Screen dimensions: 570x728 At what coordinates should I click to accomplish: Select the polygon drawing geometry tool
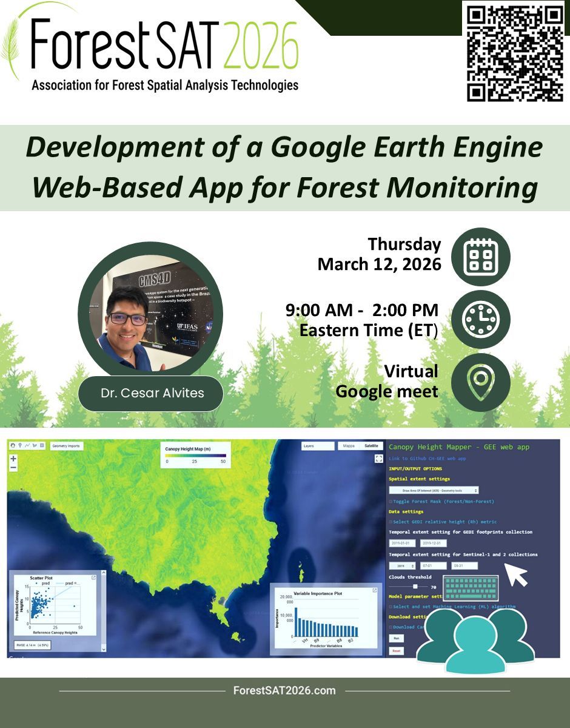click(x=35, y=445)
